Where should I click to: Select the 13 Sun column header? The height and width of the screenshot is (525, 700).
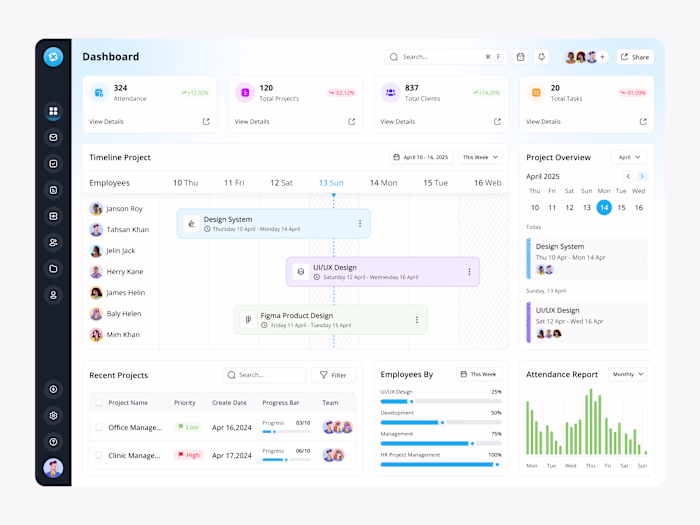[x=331, y=183]
